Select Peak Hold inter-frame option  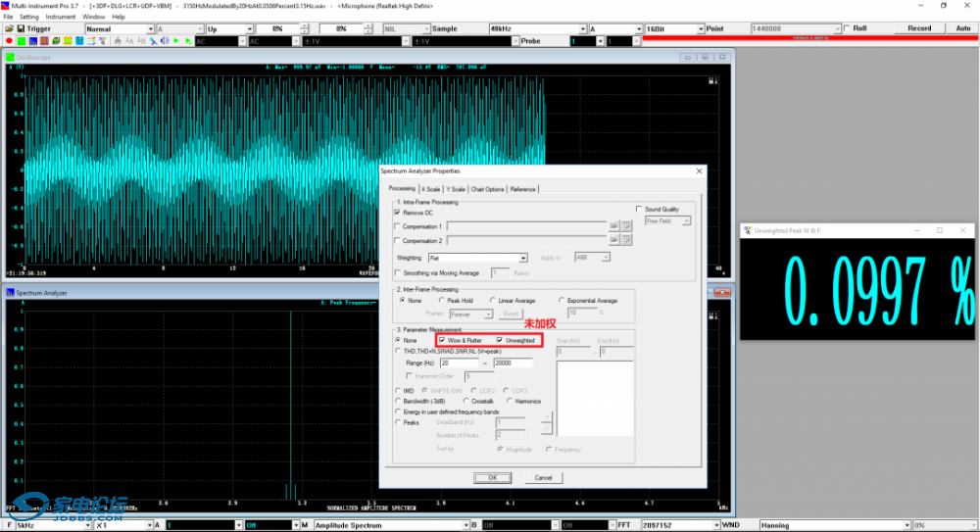click(442, 300)
